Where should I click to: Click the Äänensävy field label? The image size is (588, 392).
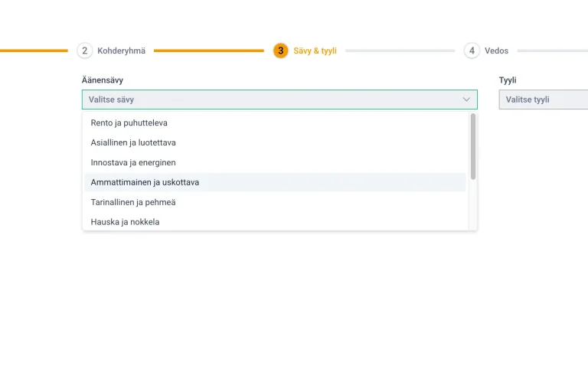pyautogui.click(x=103, y=80)
